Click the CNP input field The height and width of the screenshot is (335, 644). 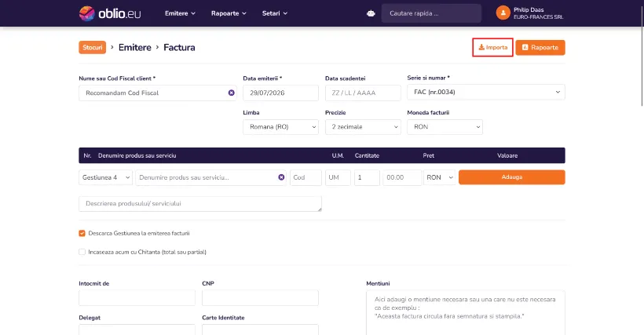tap(260, 298)
